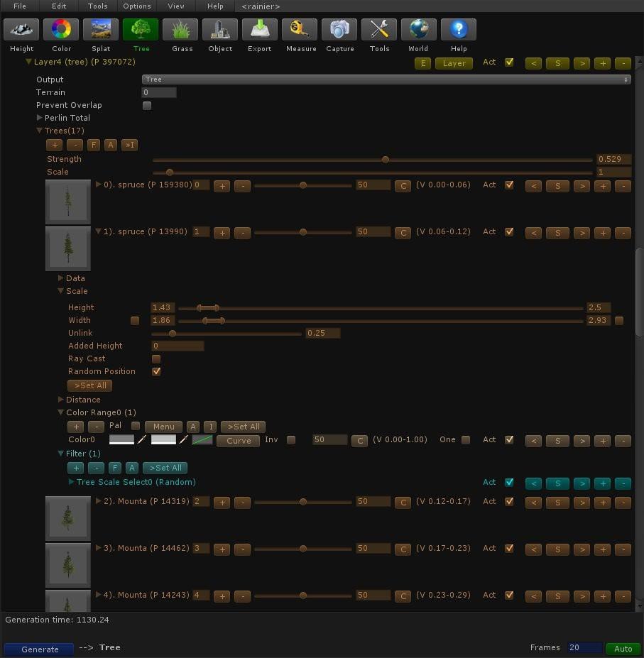Open the Options menu
This screenshot has width=644, height=658.
tap(137, 6)
